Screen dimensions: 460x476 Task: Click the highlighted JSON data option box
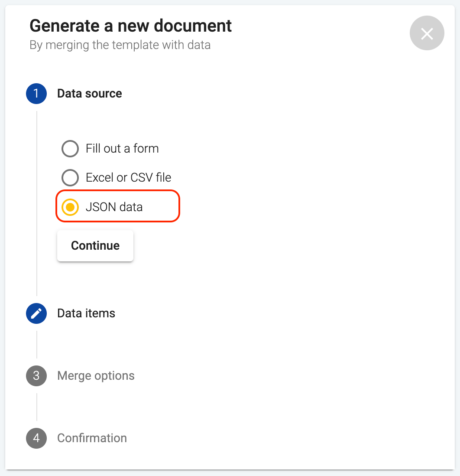117,206
